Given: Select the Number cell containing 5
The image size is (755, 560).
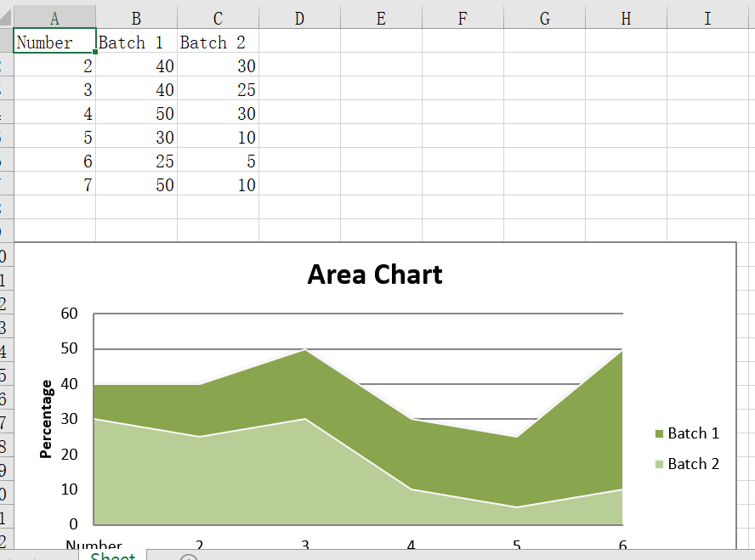Looking at the screenshot, I should pos(55,136).
